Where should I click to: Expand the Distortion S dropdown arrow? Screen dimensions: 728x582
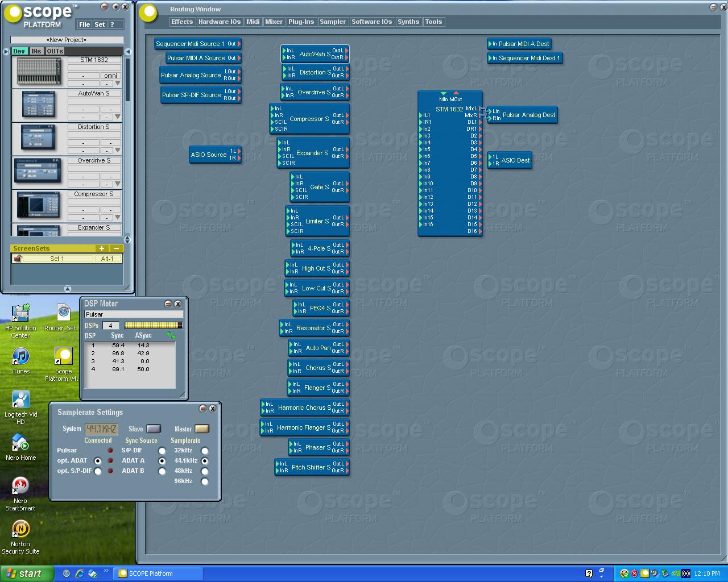(118, 150)
